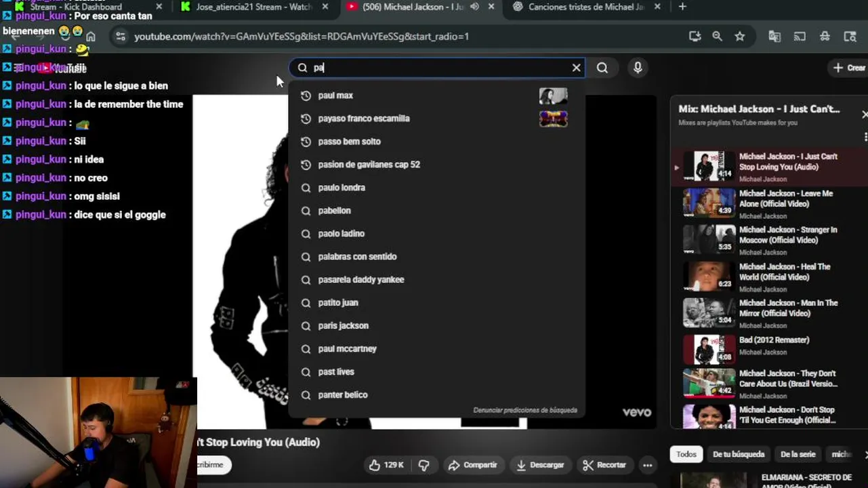Select the "De tu búsqueda" filter chip
Screen dimensions: 868x488
[739, 455]
